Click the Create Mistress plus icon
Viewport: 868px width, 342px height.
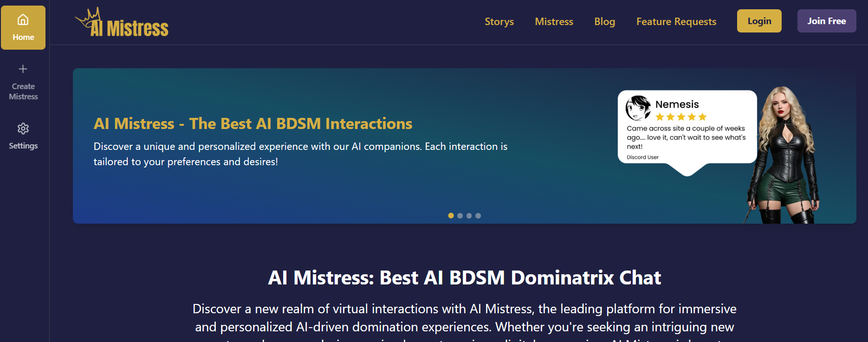23,69
